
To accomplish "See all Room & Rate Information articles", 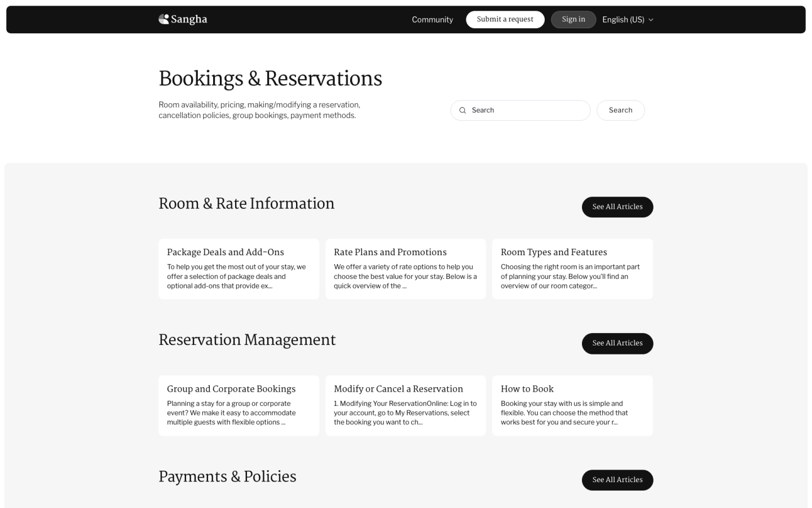I will pos(617,207).
